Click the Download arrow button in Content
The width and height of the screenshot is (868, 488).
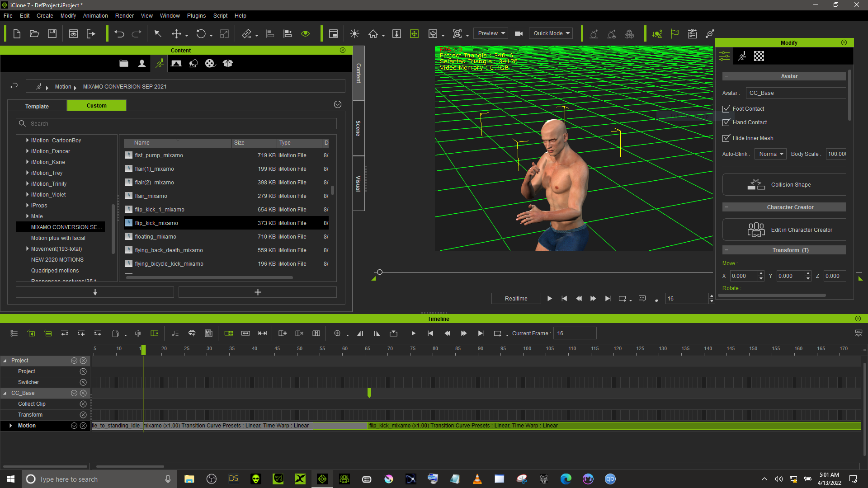coord(95,293)
